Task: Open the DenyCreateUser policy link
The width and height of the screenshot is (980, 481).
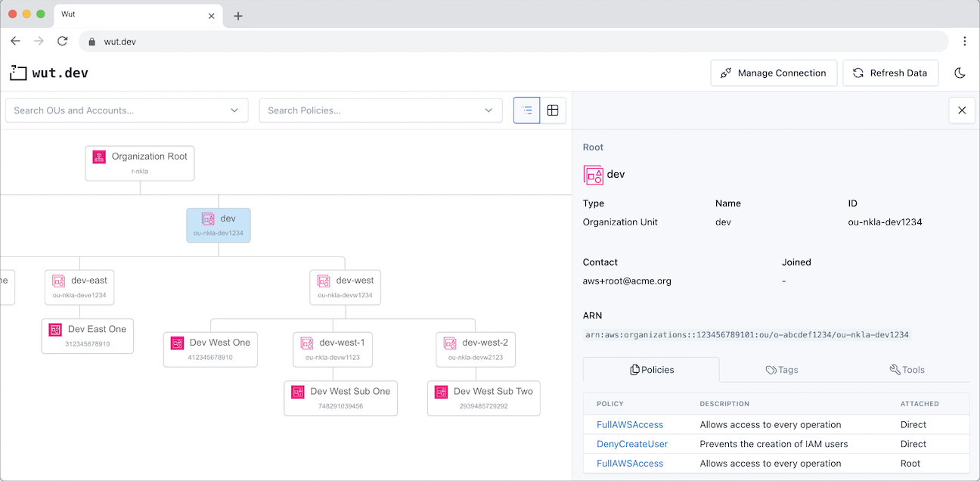Action: point(631,444)
